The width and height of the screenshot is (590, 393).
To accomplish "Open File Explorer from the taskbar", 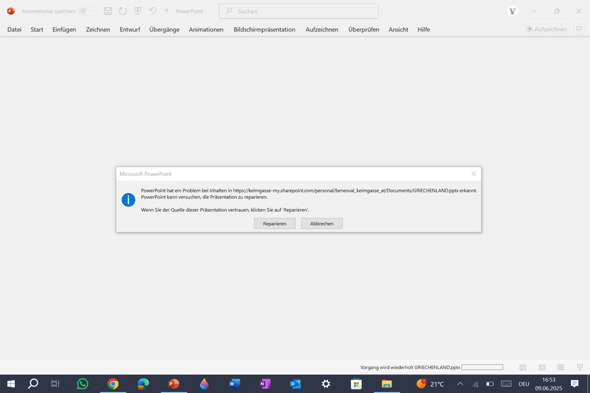I will (x=387, y=384).
